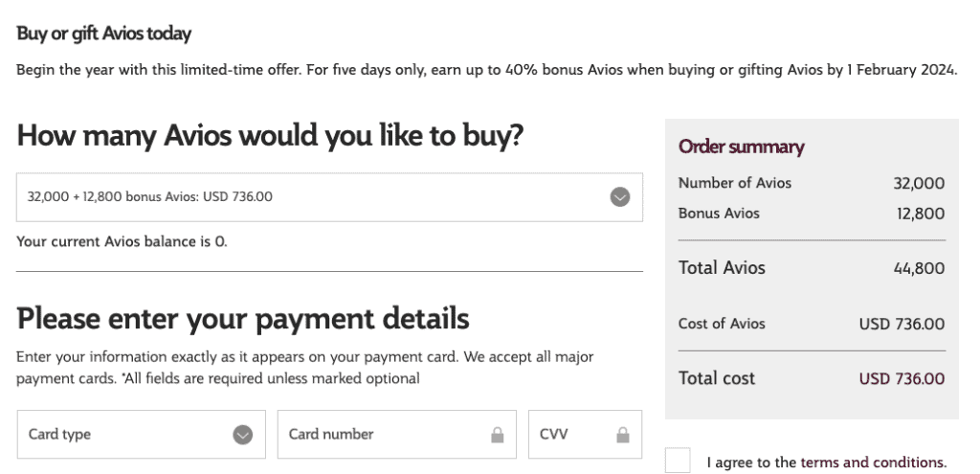Image resolution: width=980 pixels, height=474 pixels.
Task: Click the lock icon in the CVV field
Action: coord(623,435)
